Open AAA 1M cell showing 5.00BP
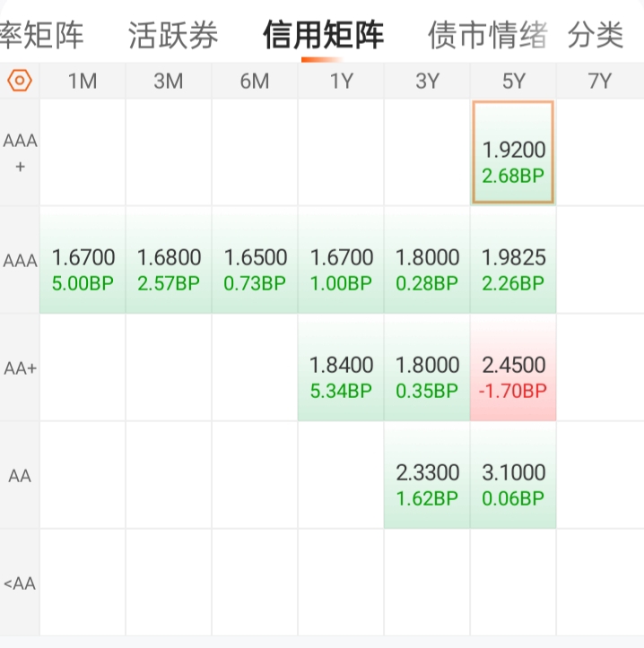 click(83, 260)
